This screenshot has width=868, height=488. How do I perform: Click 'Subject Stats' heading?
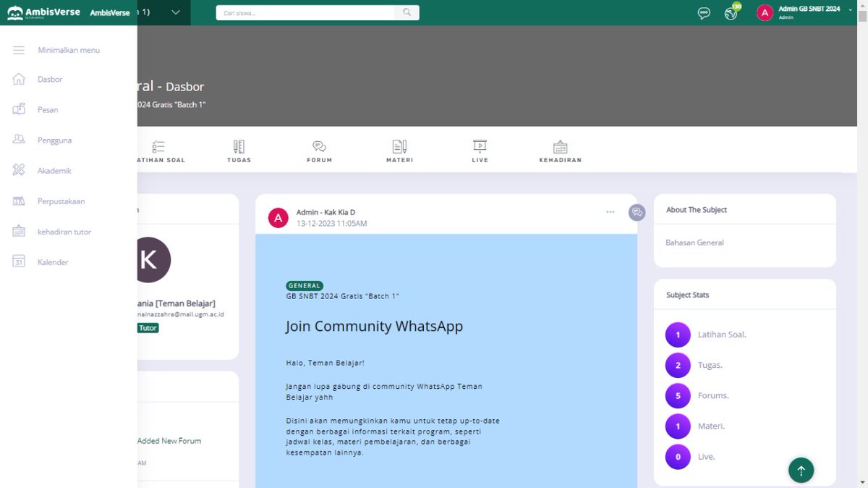pos(687,295)
